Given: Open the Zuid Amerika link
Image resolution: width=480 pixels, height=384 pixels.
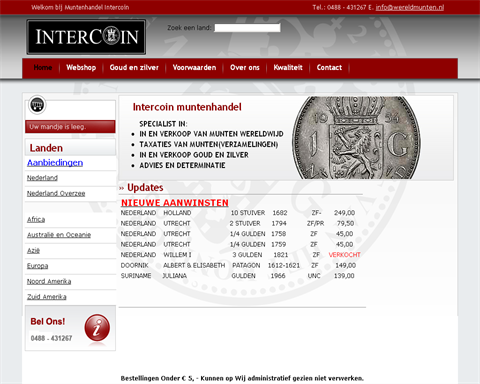Looking at the screenshot, I should (x=47, y=297).
